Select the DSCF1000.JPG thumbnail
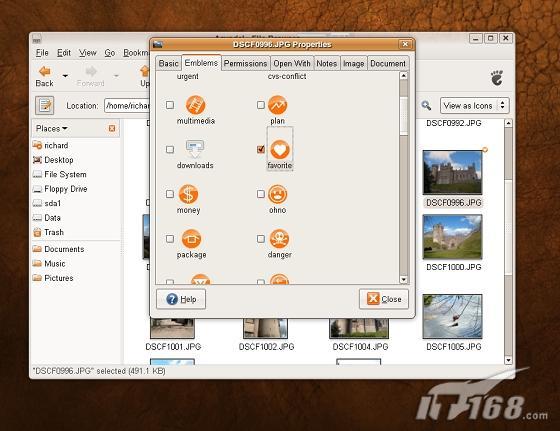560x431 pixels. pos(452,237)
